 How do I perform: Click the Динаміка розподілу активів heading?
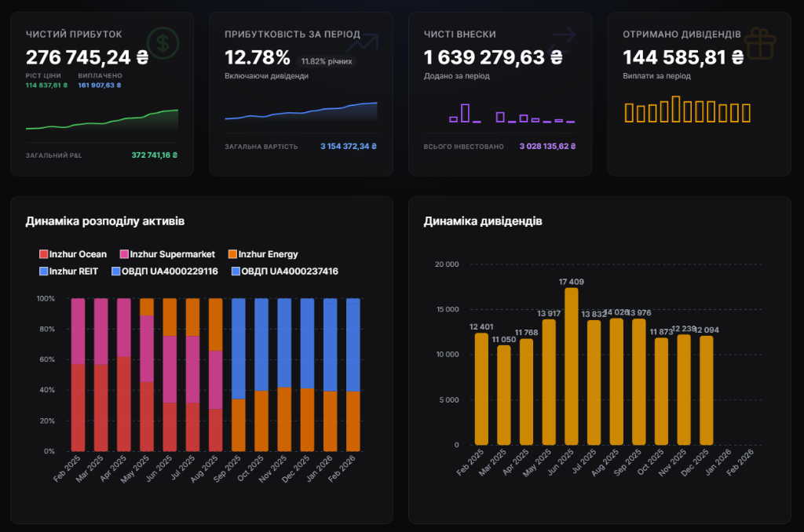tap(105, 221)
